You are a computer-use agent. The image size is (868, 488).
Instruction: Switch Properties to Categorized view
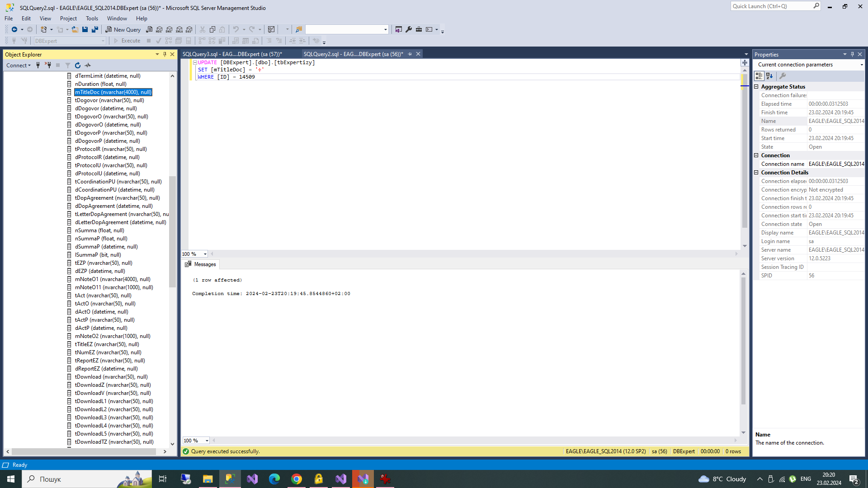coord(759,76)
